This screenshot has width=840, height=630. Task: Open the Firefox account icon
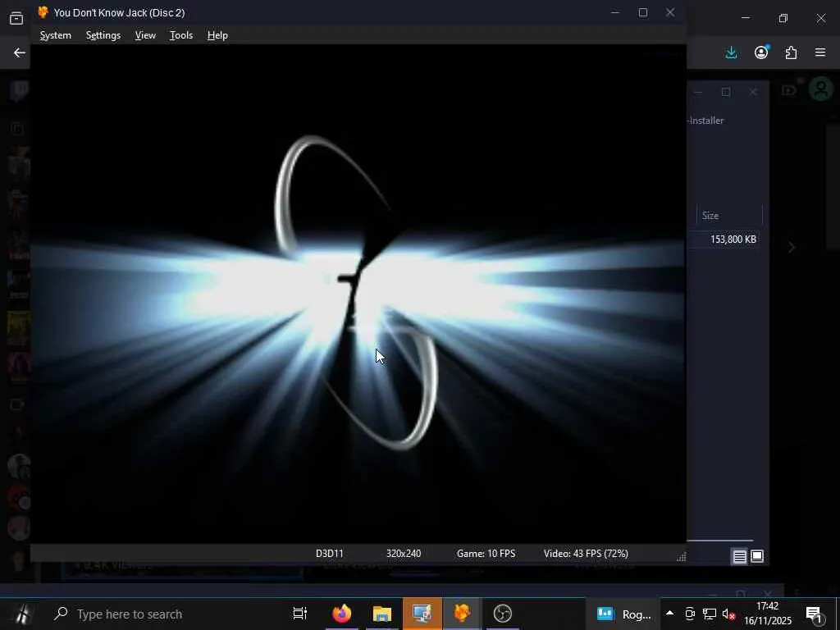[x=761, y=52]
